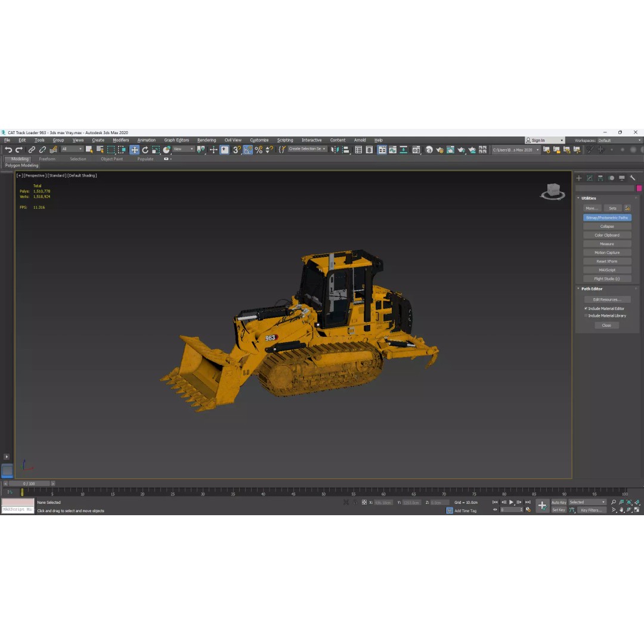
Task: Click the Play Animation button
Action: pos(512,502)
